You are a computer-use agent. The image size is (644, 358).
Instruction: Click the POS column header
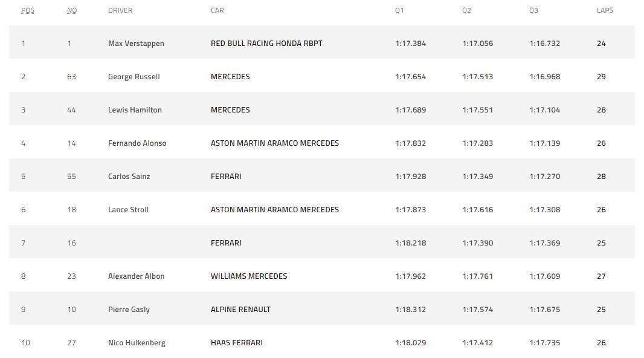[x=28, y=10]
